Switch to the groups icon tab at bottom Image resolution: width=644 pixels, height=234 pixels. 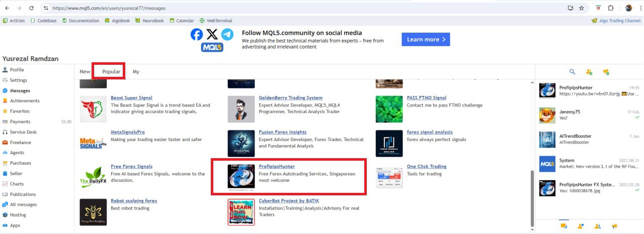click(x=598, y=226)
